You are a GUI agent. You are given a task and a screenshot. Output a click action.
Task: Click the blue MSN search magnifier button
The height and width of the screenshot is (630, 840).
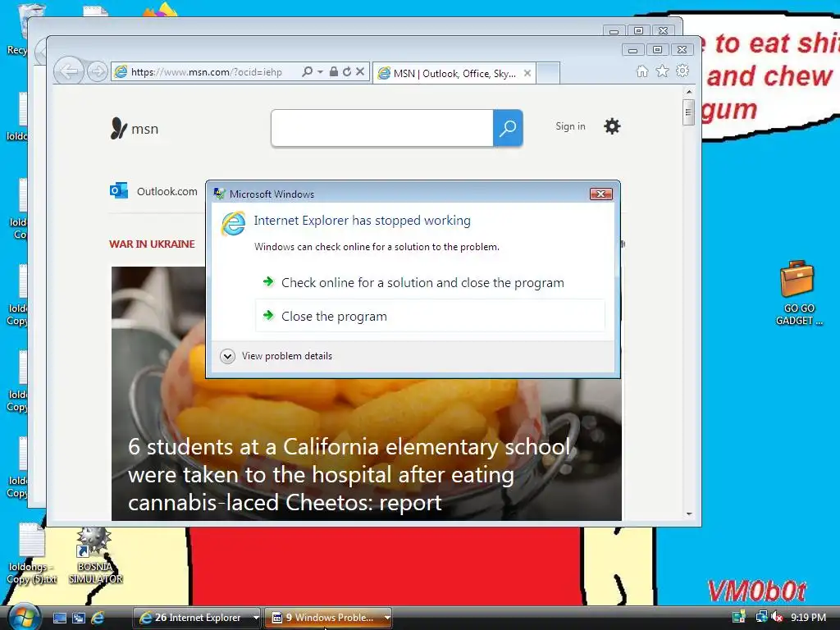coord(508,128)
